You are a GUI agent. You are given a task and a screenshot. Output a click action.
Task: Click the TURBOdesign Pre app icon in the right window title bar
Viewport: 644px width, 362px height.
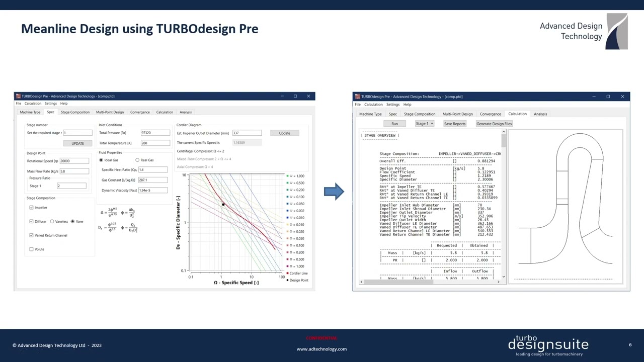pos(357,97)
